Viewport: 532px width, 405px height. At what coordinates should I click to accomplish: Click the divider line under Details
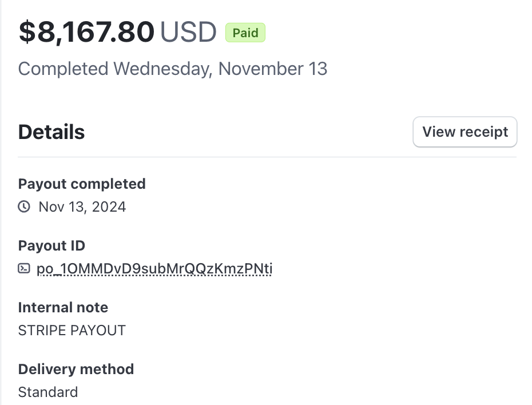point(267,157)
